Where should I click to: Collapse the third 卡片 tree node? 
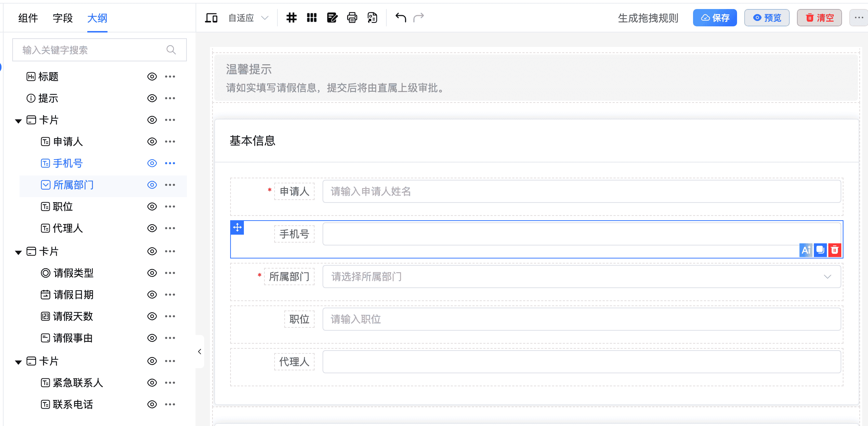tap(18, 362)
